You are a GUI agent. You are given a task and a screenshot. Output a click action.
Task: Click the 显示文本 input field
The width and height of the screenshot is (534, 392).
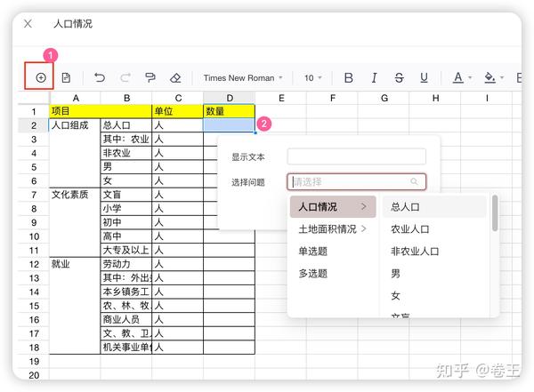tap(357, 156)
